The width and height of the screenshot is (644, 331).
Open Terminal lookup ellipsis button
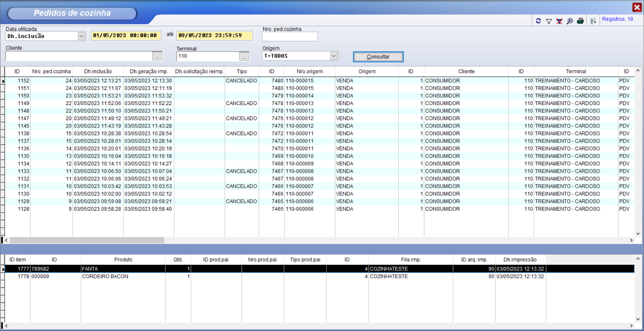(x=244, y=56)
